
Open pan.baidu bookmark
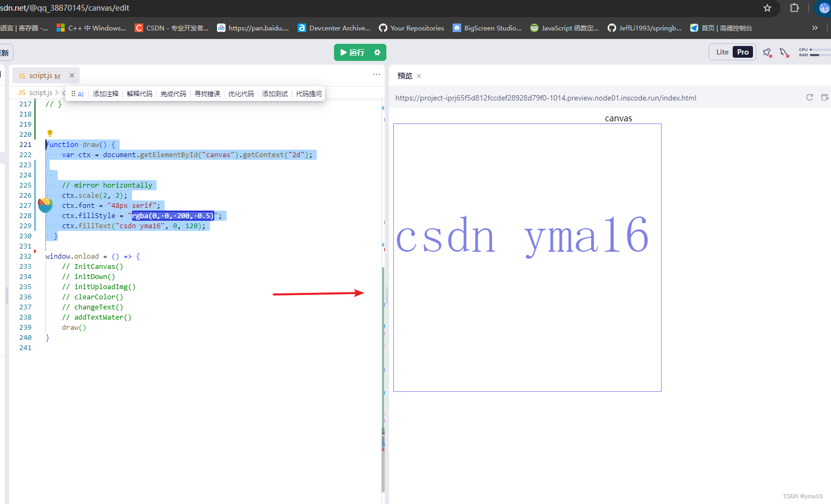(x=253, y=28)
